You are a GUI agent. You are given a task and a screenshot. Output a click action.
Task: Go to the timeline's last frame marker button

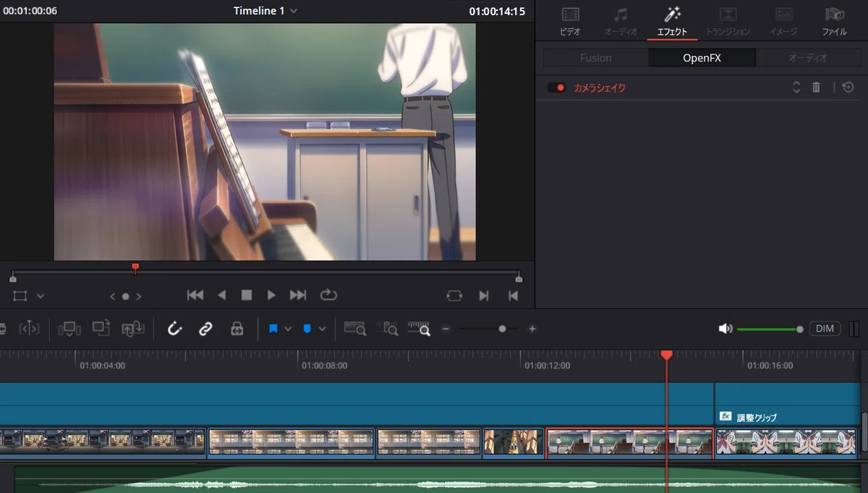point(513,295)
